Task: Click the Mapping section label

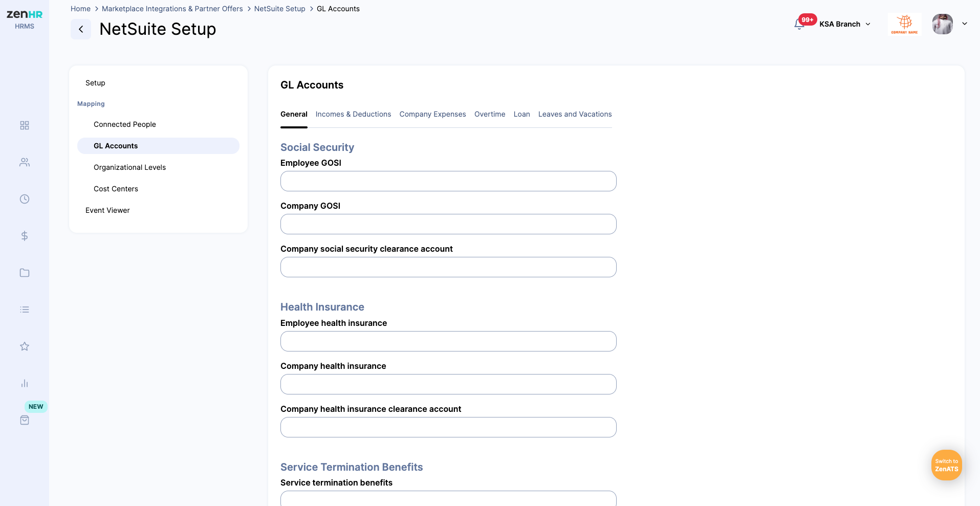Action: click(91, 104)
